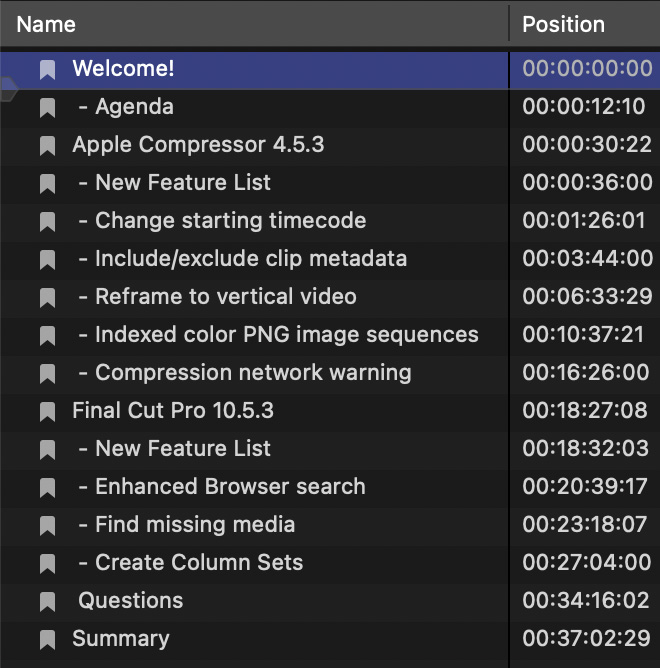
Task: Select the Indexed color PNG image sequences name
Action: [278, 335]
